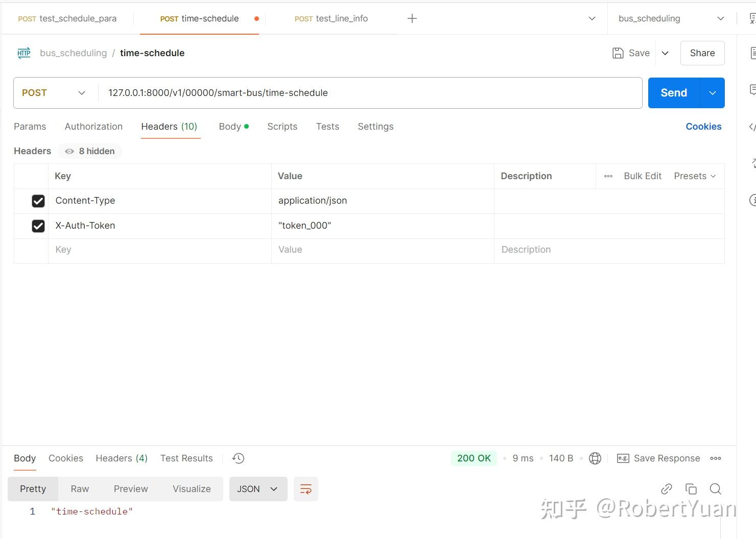Open response more options three-dots icon
This screenshot has width=756, height=539.
716,458
